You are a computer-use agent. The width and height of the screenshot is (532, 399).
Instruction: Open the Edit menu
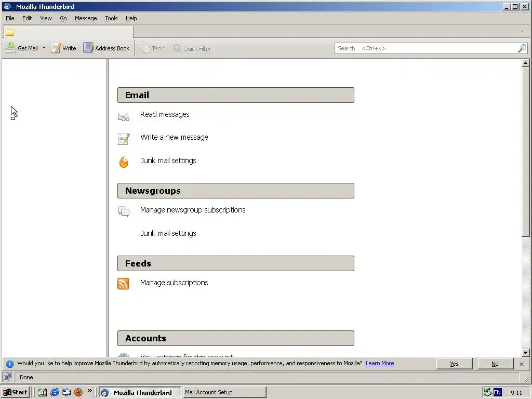point(27,18)
